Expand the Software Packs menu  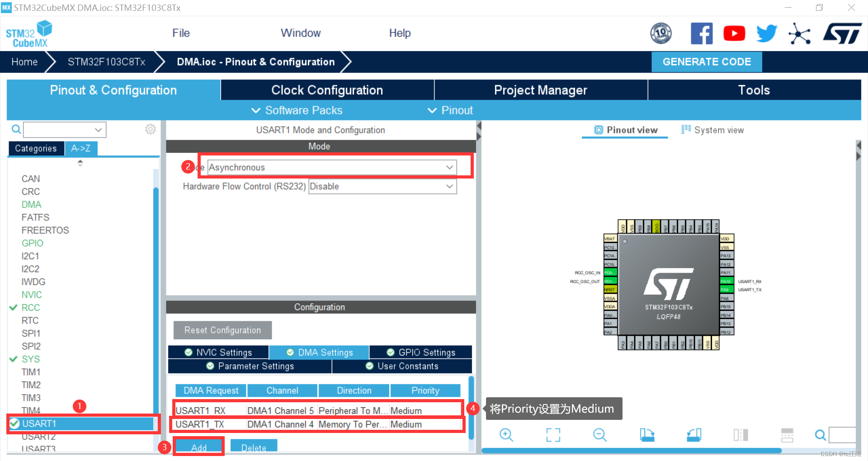point(297,110)
